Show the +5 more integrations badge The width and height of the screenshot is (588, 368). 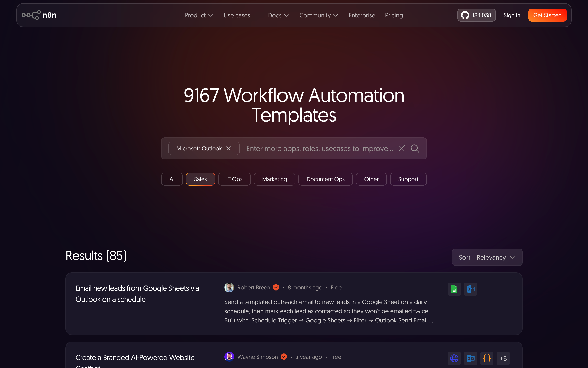503,358
